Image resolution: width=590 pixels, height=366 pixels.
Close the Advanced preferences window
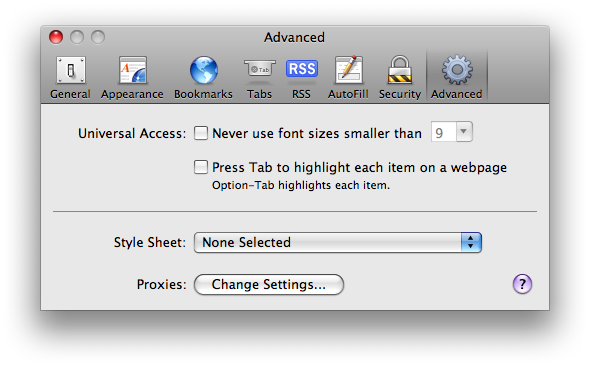coord(56,37)
